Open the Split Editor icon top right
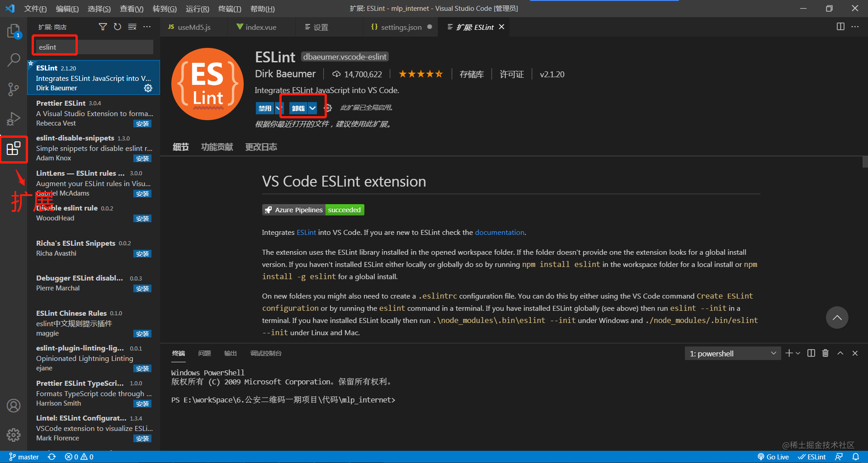Viewport: 868px width, 463px height. coord(840,27)
